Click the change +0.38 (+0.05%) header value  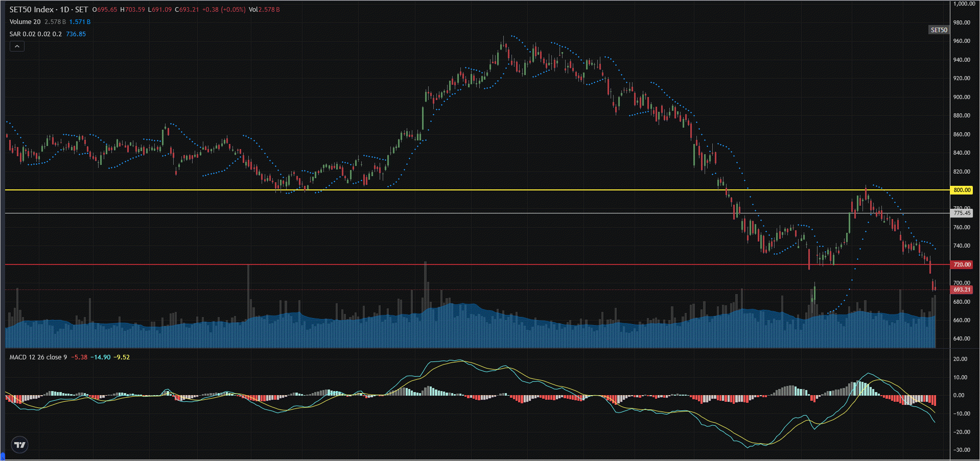pyautogui.click(x=224, y=10)
